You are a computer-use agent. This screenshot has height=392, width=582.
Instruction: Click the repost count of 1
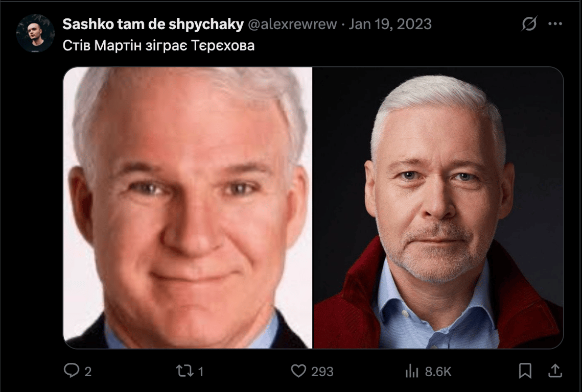coord(201,371)
